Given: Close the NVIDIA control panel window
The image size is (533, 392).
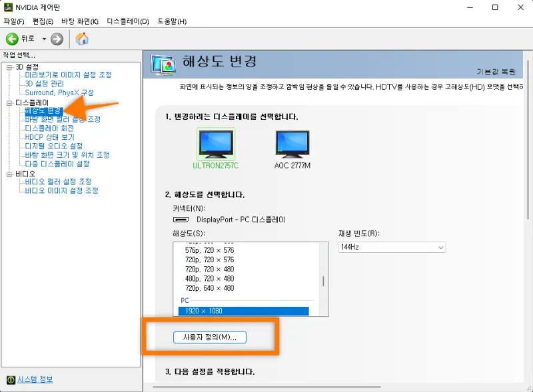Looking at the screenshot, I should [x=520, y=7].
